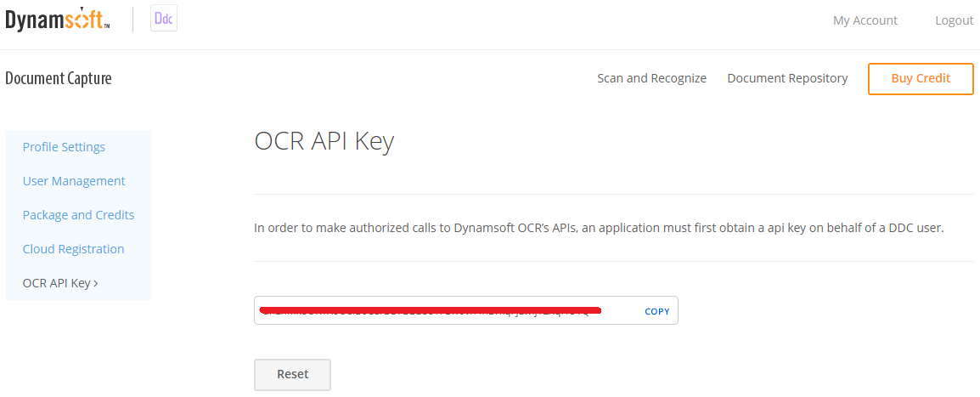Open User Management in the sidebar
The image size is (980, 397).
click(74, 181)
